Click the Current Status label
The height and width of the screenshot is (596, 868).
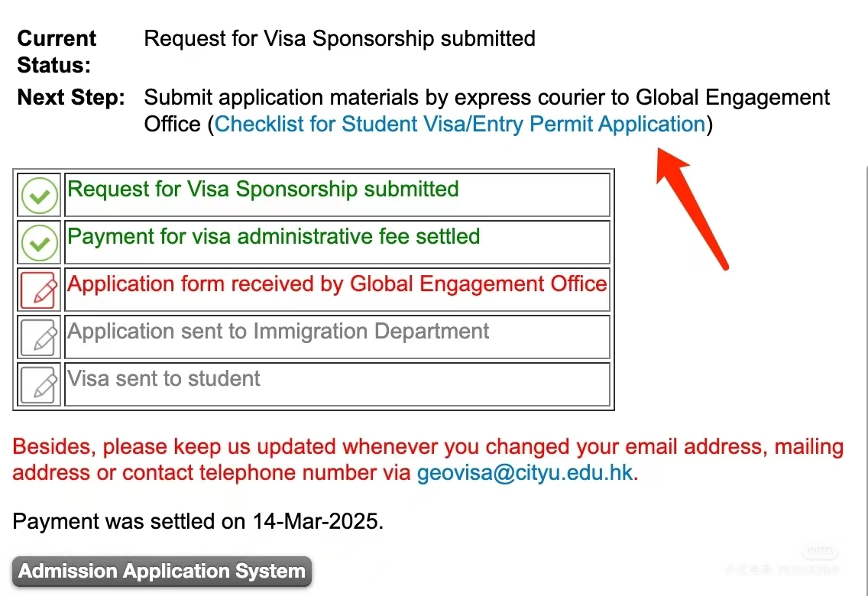pyautogui.click(x=57, y=51)
